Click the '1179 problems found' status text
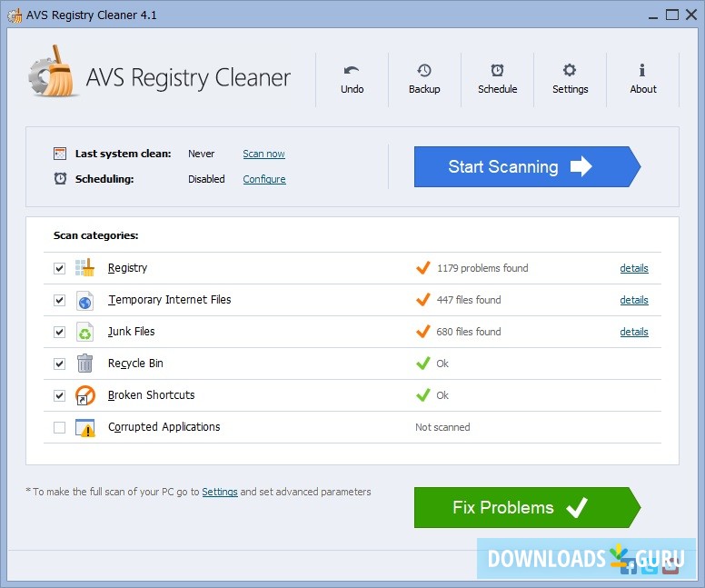705x588 pixels. point(482,268)
